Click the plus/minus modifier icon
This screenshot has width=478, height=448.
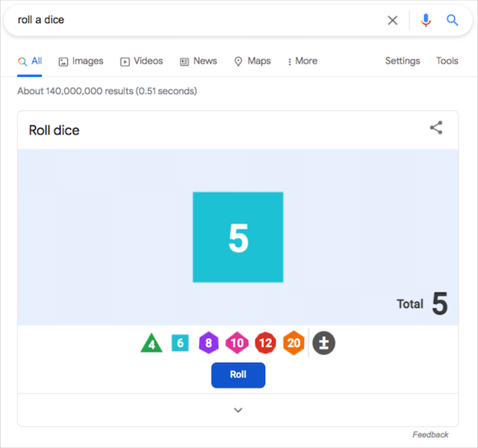[x=323, y=343]
